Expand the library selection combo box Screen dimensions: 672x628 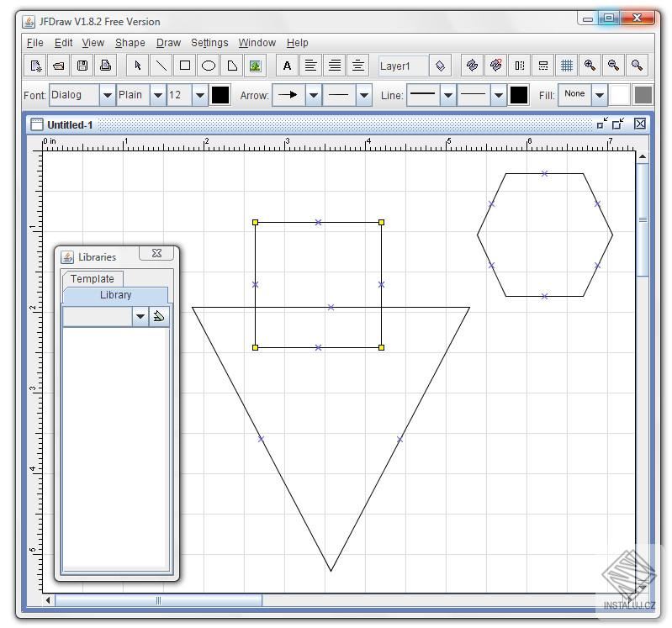tap(140, 317)
